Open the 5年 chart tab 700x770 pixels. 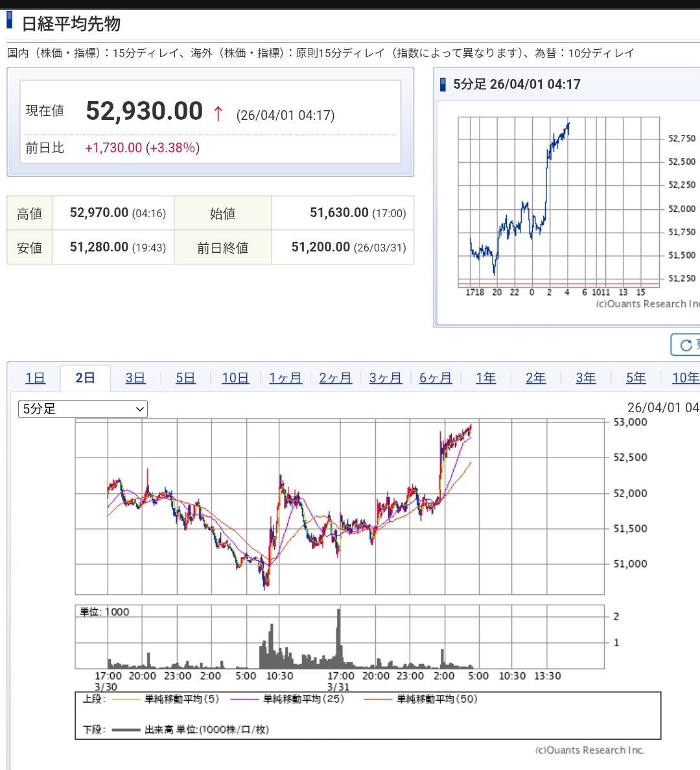pyautogui.click(x=636, y=378)
